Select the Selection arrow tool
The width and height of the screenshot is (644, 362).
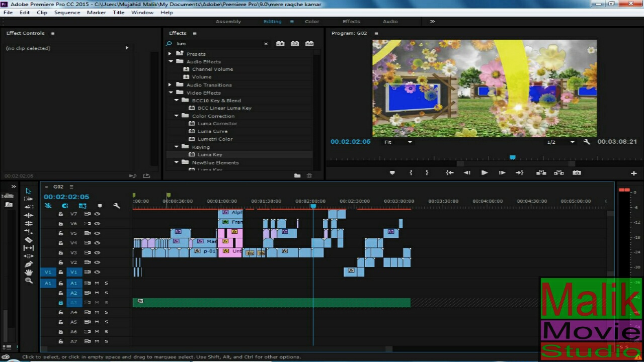point(28,191)
